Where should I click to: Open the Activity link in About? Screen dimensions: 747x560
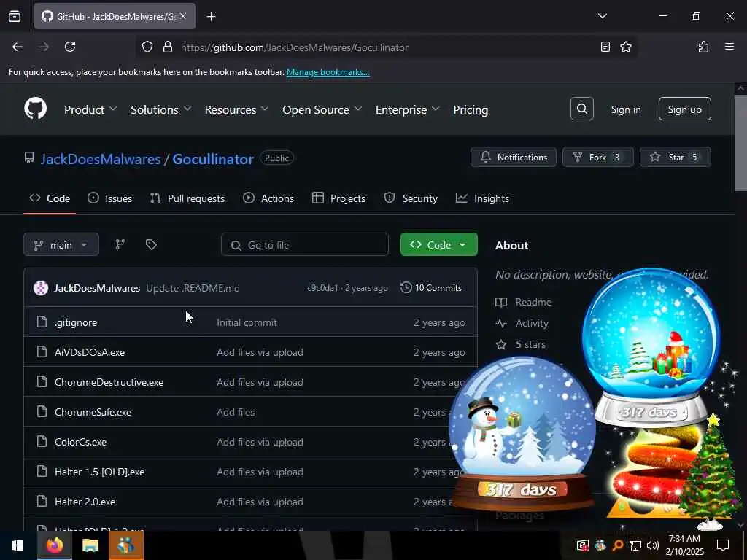click(522, 323)
